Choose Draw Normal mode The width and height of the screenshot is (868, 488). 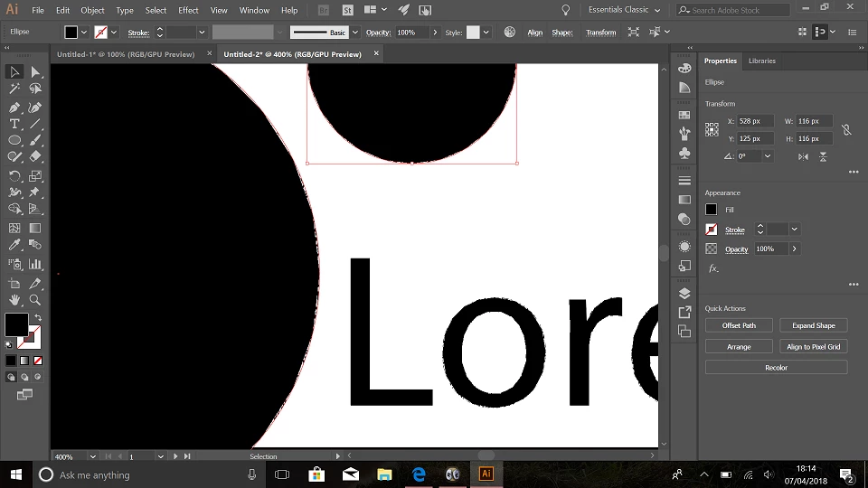11,377
